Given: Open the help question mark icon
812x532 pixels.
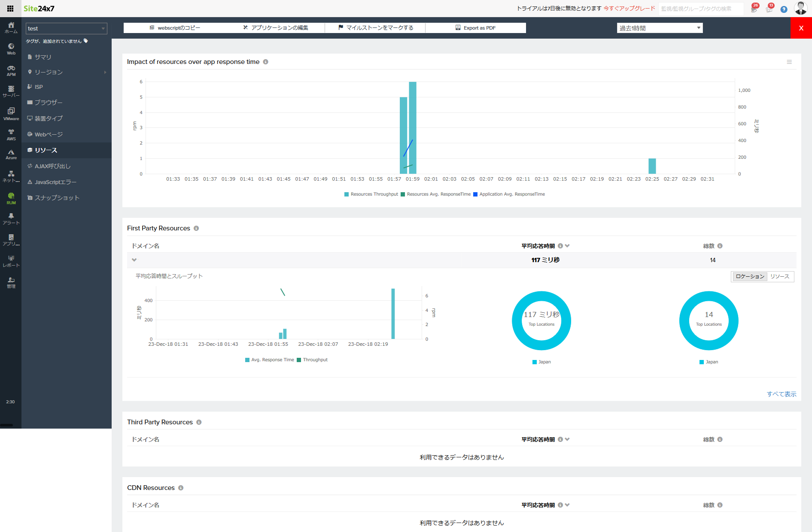Looking at the screenshot, I should click(x=784, y=9).
